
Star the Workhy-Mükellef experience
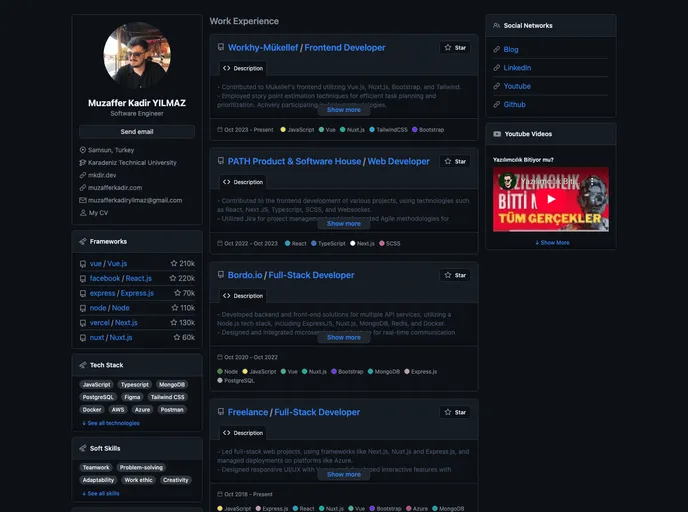[x=455, y=48]
